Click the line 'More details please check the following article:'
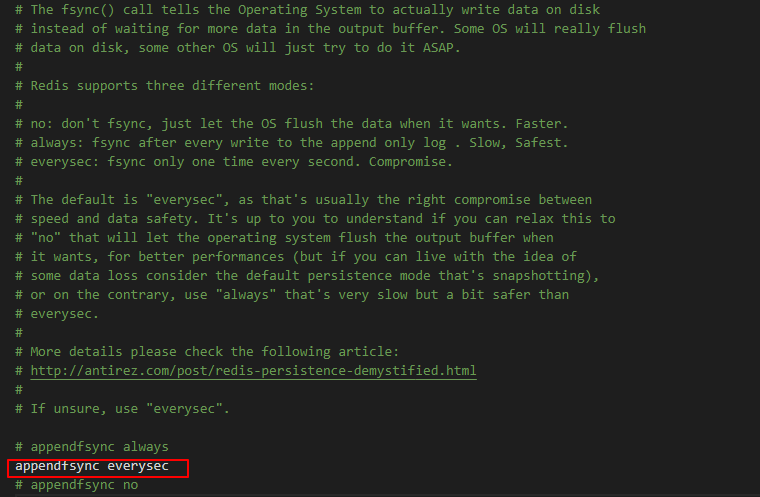 pyautogui.click(x=207, y=352)
